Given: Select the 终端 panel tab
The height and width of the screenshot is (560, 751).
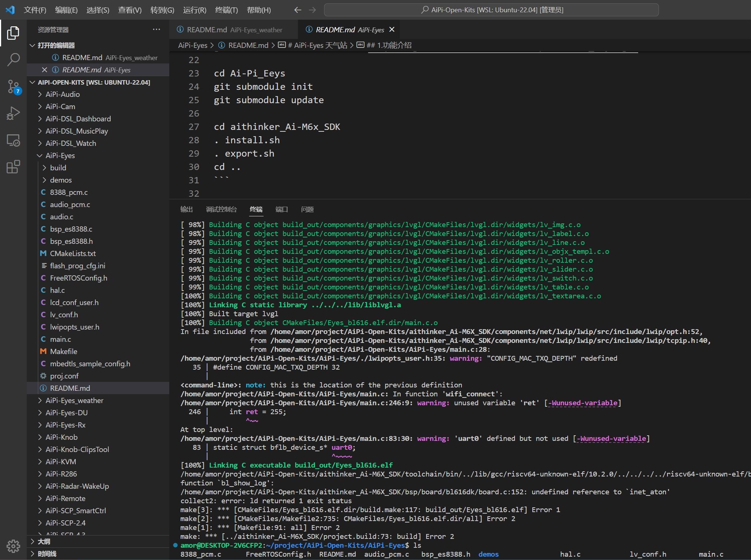Looking at the screenshot, I should pyautogui.click(x=256, y=209).
